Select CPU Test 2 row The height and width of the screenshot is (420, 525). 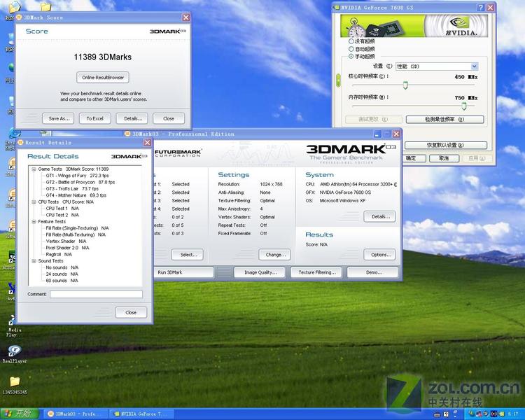[x=62, y=215]
